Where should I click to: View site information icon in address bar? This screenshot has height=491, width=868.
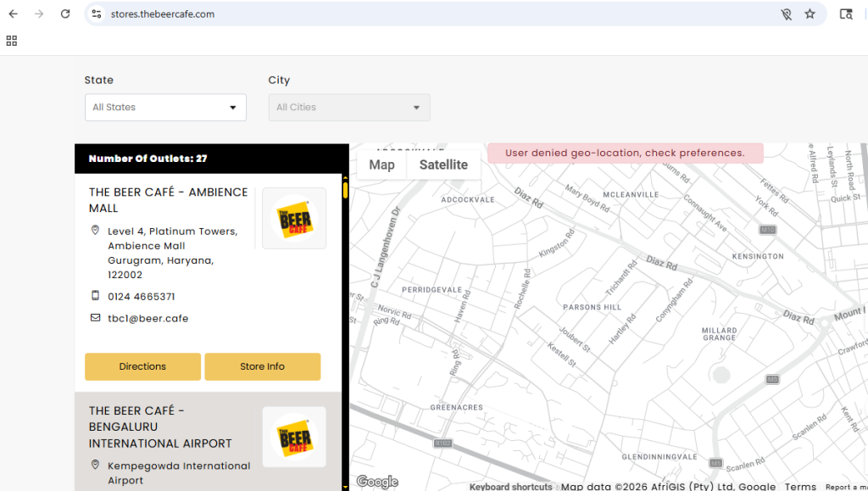tap(97, 14)
